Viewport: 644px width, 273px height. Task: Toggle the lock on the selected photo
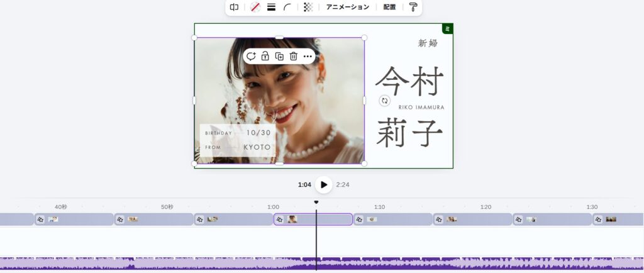[265, 56]
